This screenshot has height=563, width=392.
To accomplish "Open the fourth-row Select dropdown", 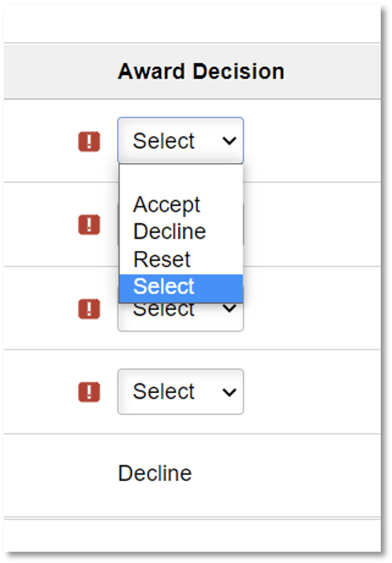I will click(x=180, y=392).
